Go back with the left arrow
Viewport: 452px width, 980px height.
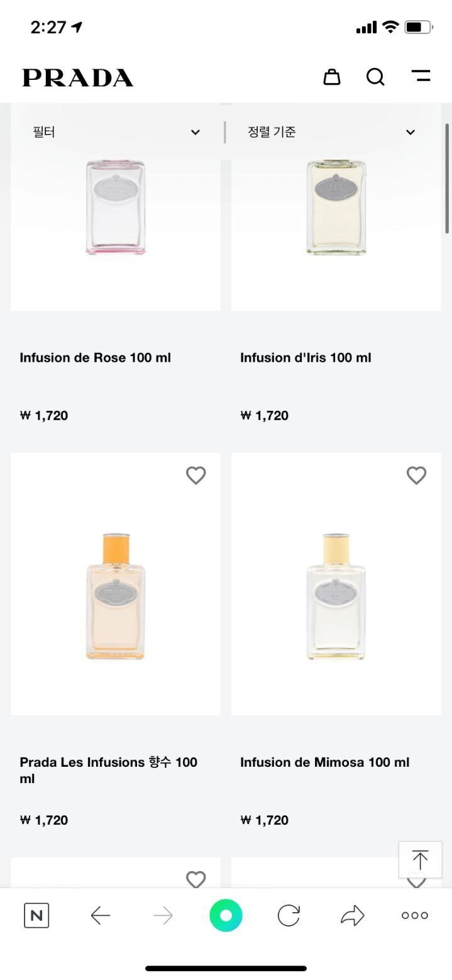pyautogui.click(x=101, y=915)
